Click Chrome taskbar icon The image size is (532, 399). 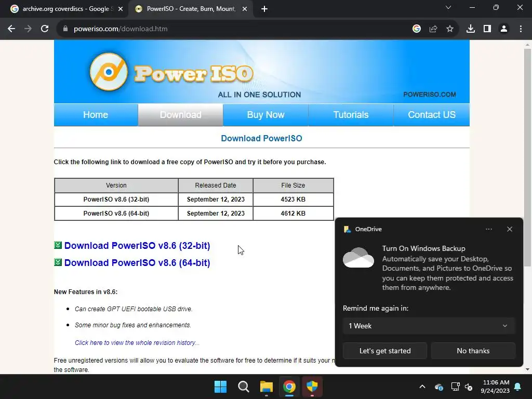click(x=289, y=387)
